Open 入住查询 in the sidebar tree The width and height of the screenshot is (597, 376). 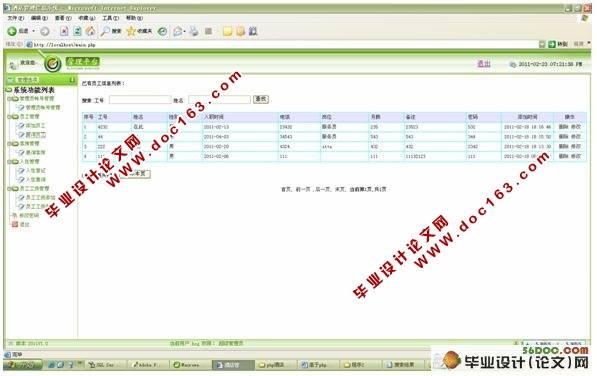(36, 180)
